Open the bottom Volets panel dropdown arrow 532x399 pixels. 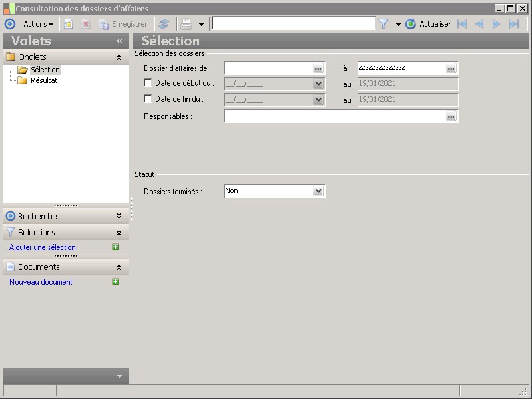coord(119,376)
